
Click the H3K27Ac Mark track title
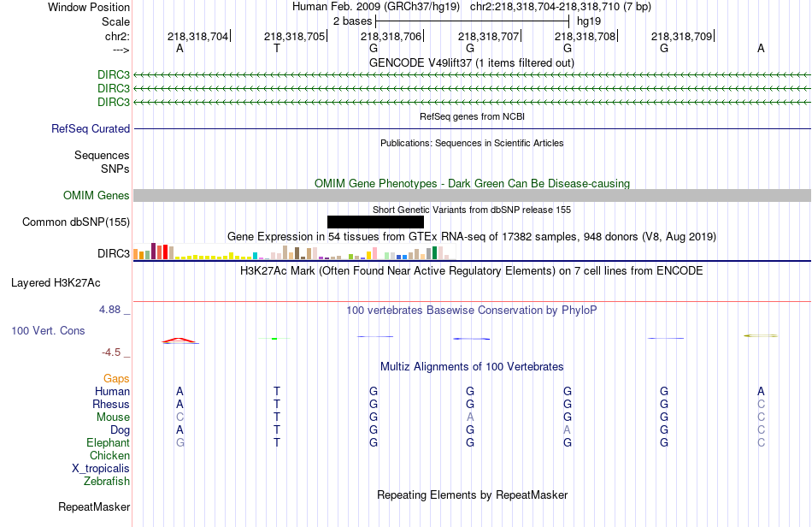(472, 270)
